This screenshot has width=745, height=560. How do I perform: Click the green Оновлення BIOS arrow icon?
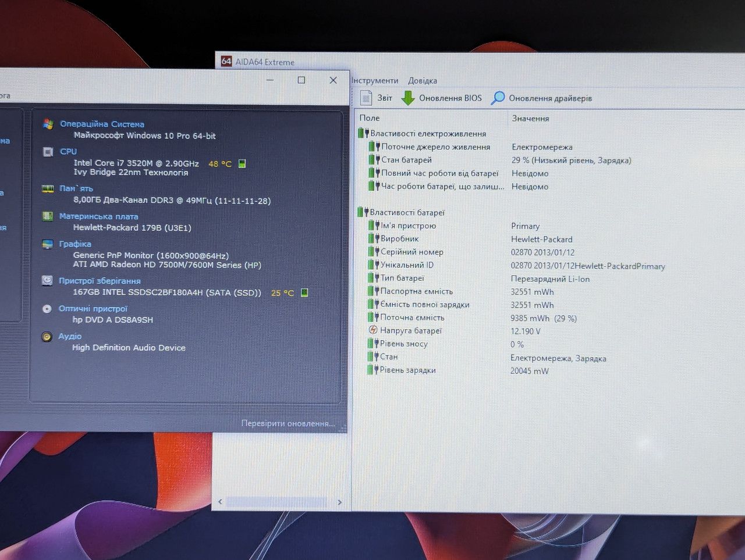point(408,98)
